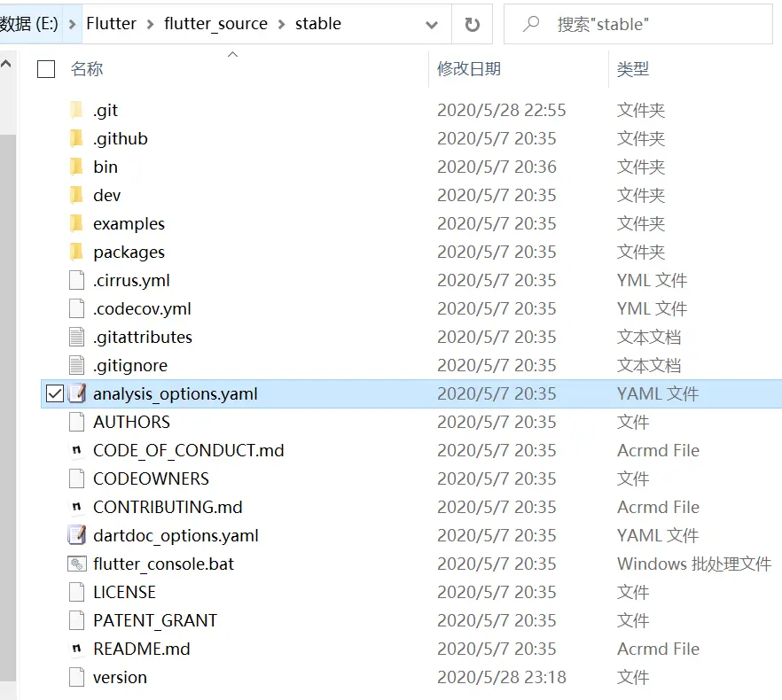Click the CONTRIBUTING.md markdown icon
782x700 pixels.
tap(76, 507)
